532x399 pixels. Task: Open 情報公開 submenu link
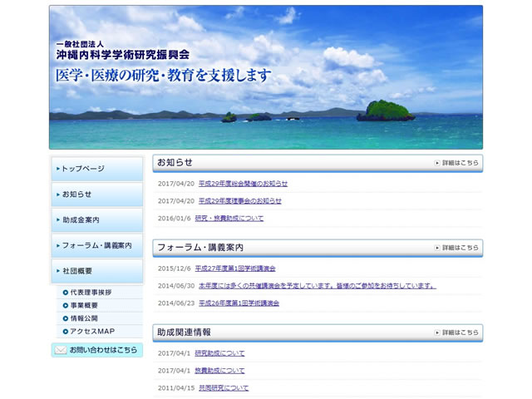click(x=84, y=318)
